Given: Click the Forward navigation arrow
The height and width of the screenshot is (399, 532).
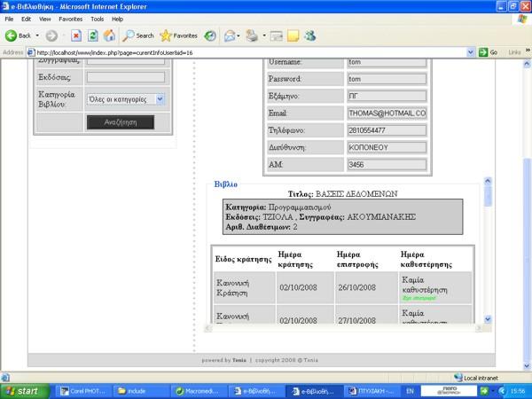Looking at the screenshot, I should [51, 35].
